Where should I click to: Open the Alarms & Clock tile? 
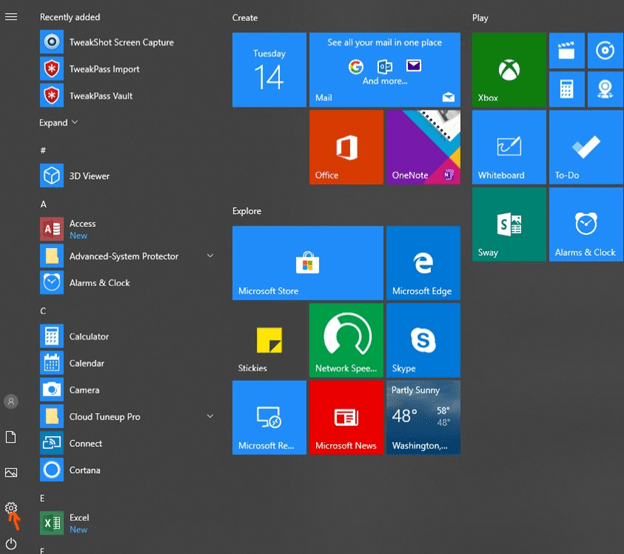tap(586, 224)
